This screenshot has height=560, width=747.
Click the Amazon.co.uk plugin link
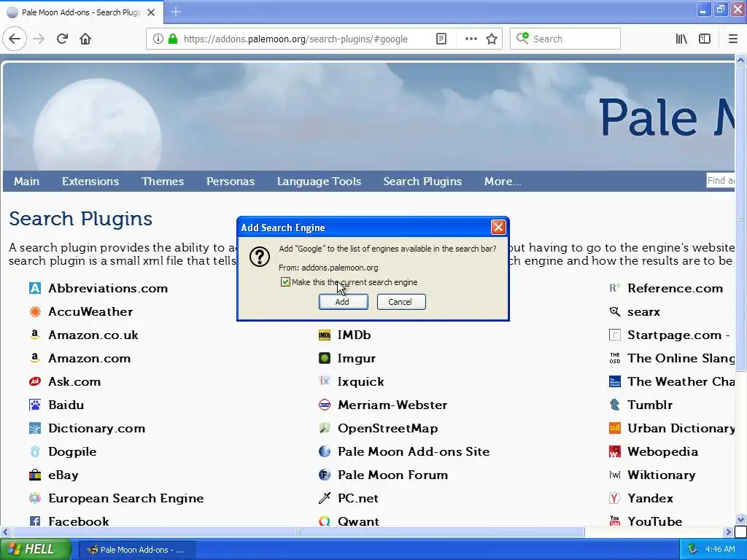point(93,335)
